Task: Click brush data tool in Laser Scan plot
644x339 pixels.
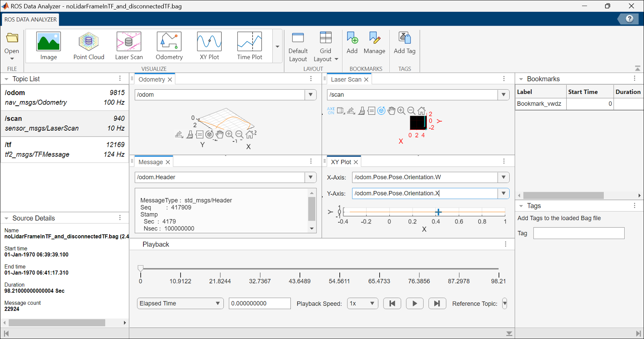Action: point(361,111)
